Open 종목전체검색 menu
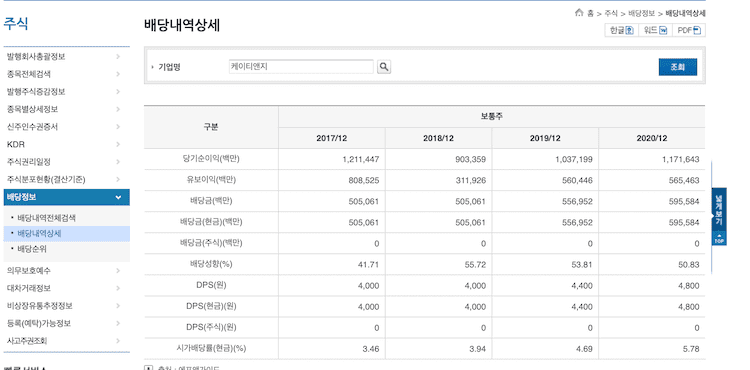 tap(29, 74)
